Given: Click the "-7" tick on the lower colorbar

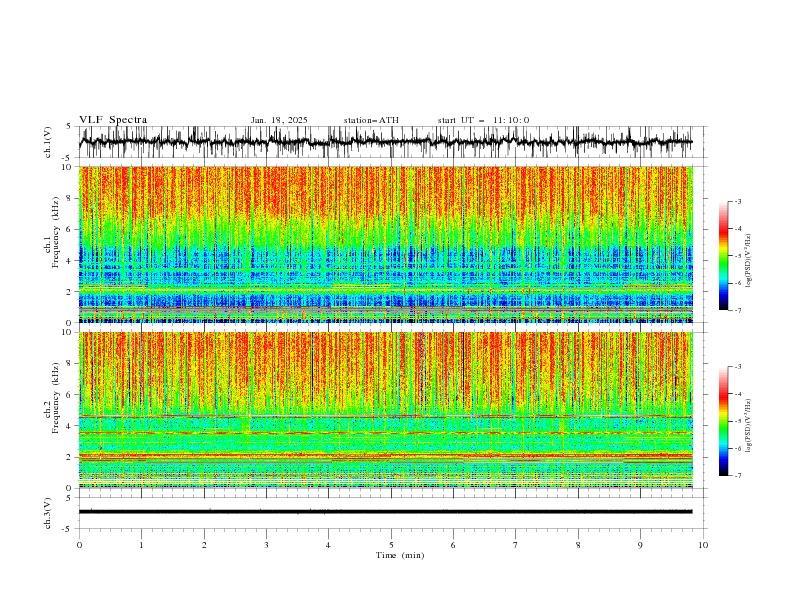Looking at the screenshot, I should point(738,476).
